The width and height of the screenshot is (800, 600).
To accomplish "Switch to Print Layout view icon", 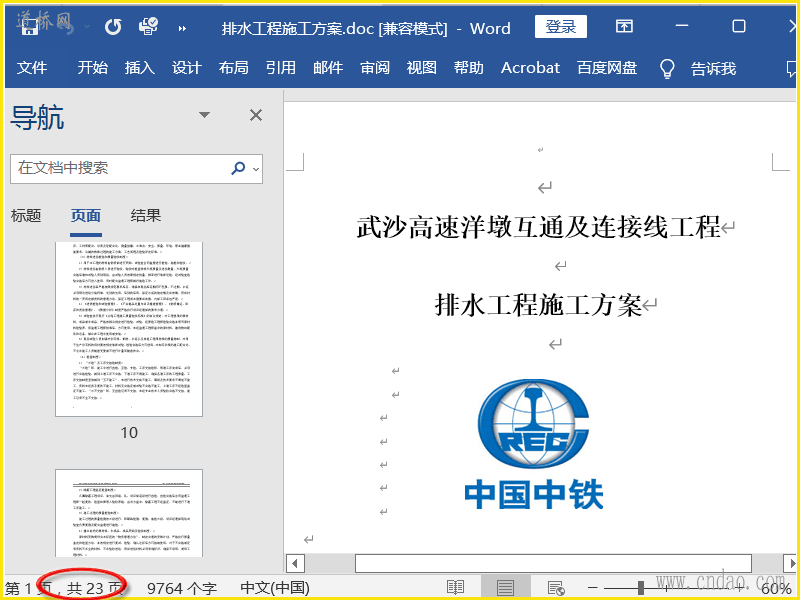I will [x=505, y=588].
